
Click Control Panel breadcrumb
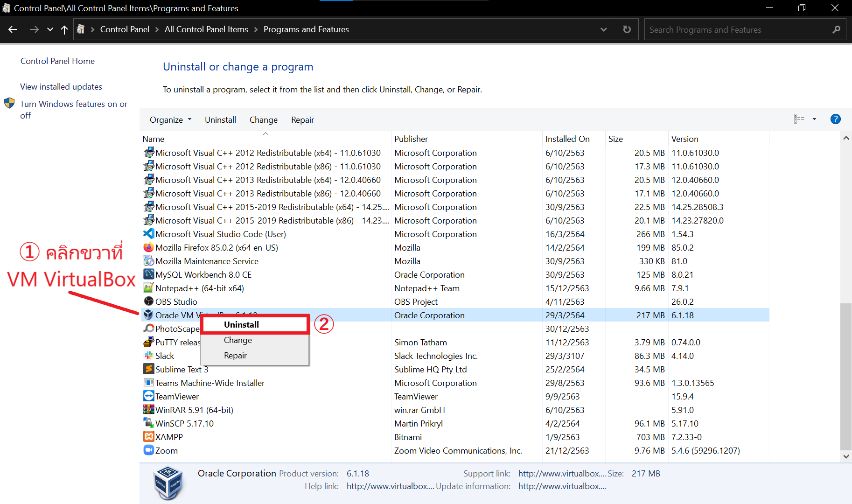[125, 29]
